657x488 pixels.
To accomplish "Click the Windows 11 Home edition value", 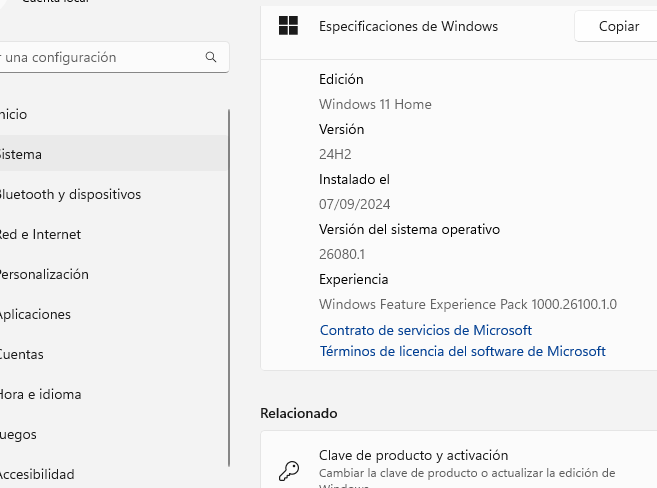I will tap(375, 104).
